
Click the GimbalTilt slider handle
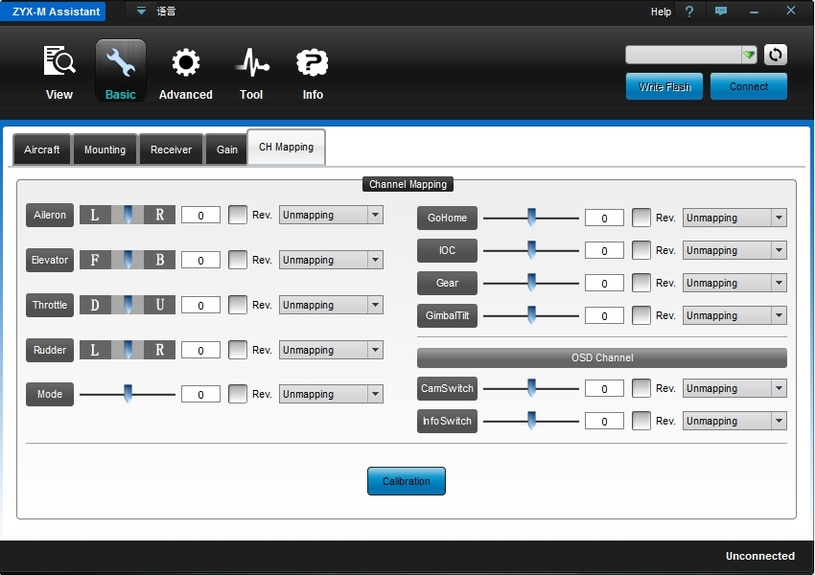tap(531, 316)
